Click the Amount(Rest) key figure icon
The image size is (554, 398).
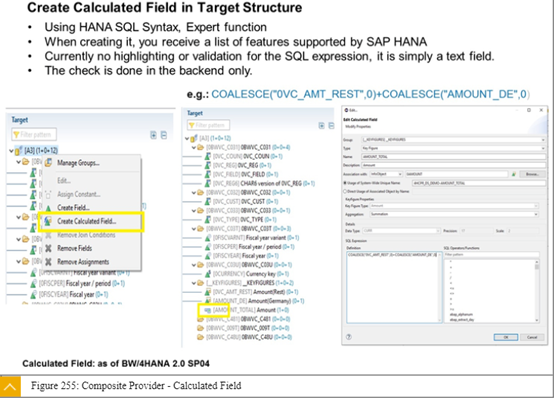coord(208,292)
